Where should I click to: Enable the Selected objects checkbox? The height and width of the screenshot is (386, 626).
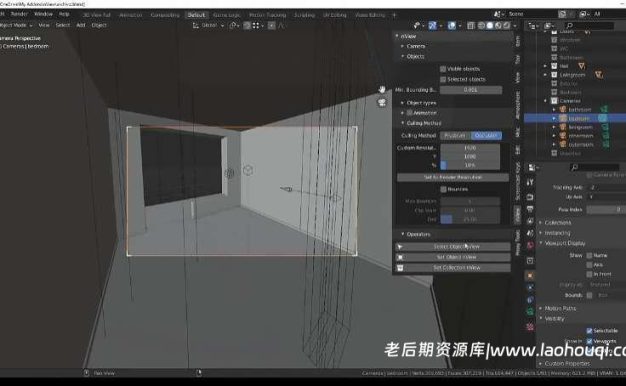click(443, 79)
